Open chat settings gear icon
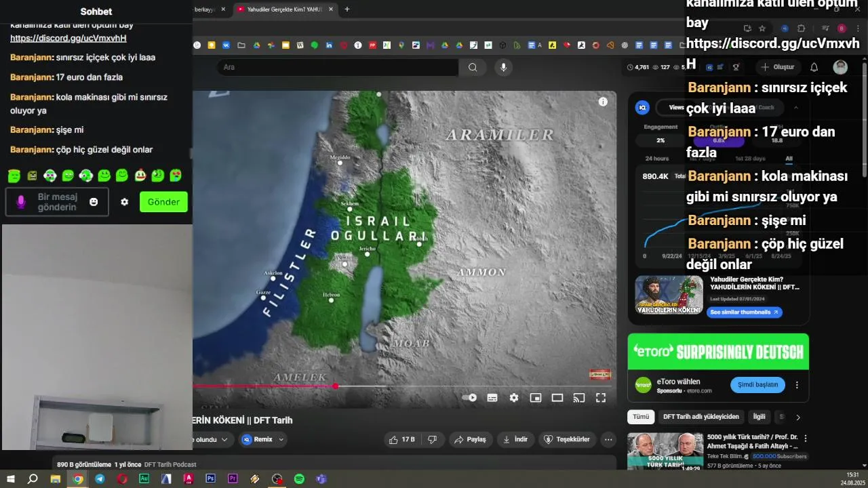Image resolution: width=868 pixels, height=488 pixels. [124, 202]
